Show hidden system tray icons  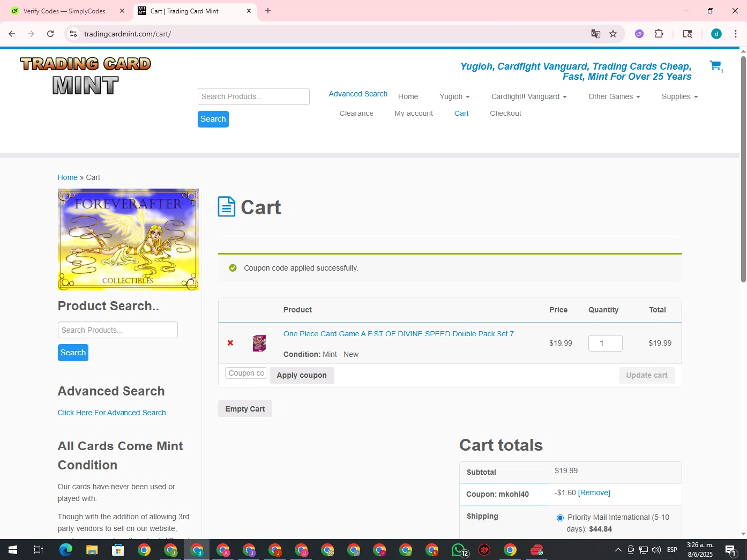(618, 550)
